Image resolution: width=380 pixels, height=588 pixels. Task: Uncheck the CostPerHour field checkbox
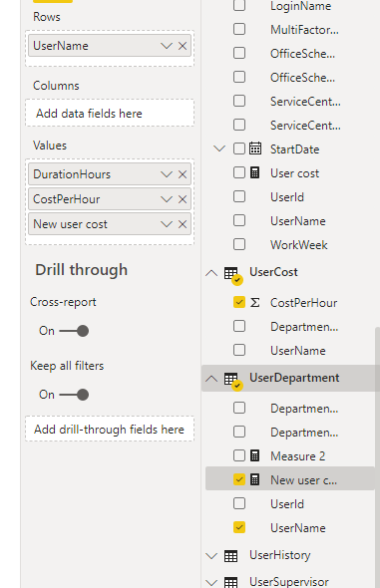[239, 302]
